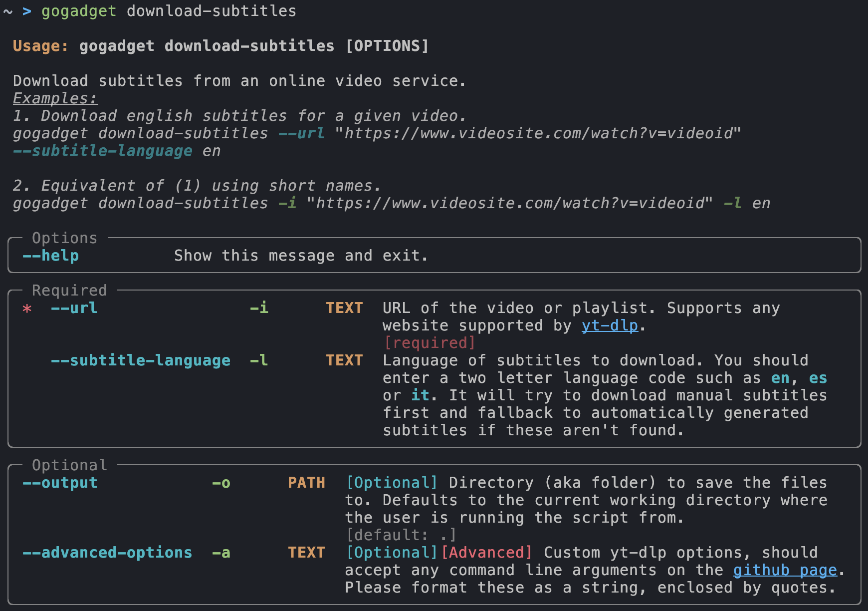Click 'gogadget' in the typed prompt command
Image resolution: width=868 pixels, height=611 pixels.
tap(79, 11)
